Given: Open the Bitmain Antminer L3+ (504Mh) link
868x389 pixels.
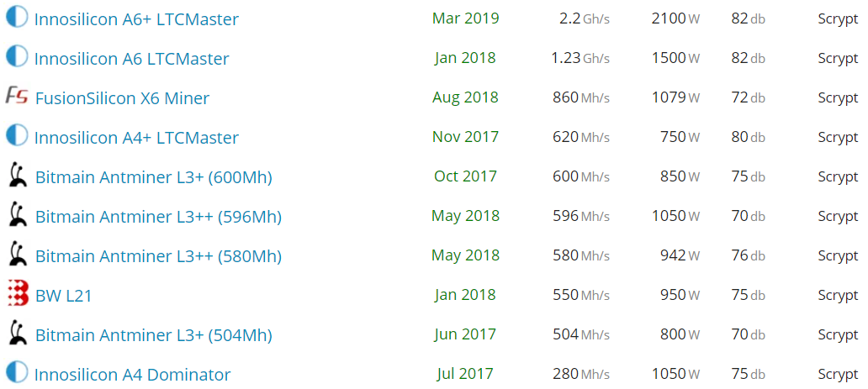Looking at the screenshot, I should 154,335.
